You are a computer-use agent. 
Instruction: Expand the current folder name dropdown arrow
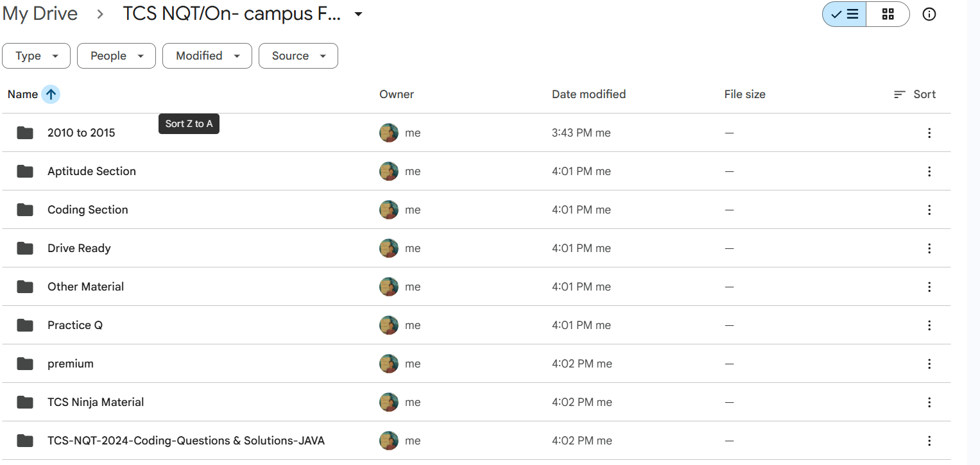tap(359, 14)
